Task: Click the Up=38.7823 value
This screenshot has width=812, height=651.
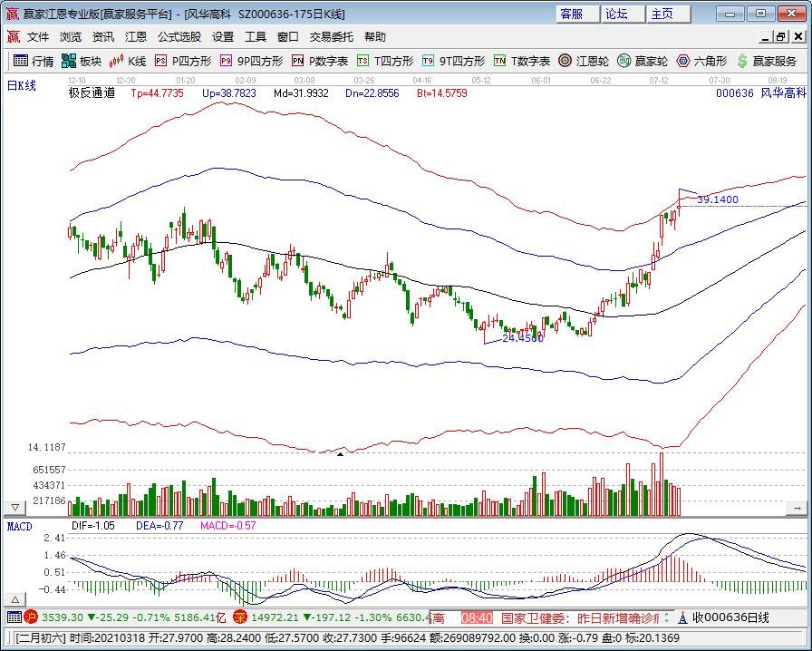Action: [229, 93]
